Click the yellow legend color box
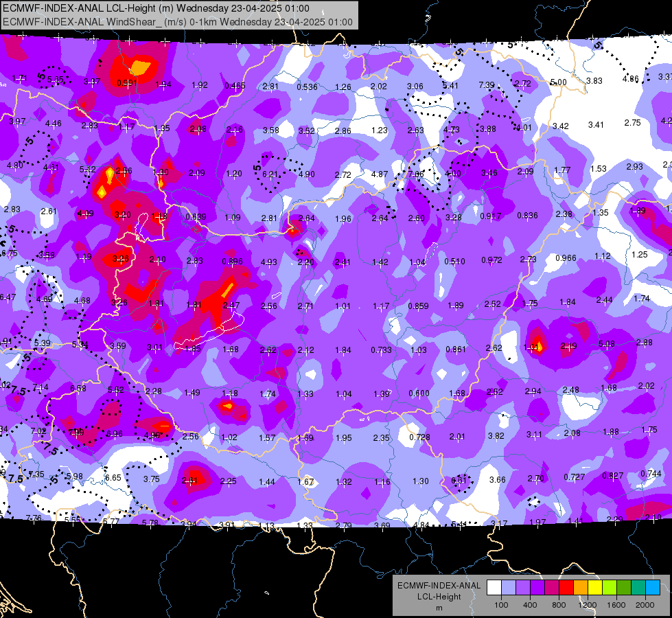Image resolution: width=672 pixels, height=618 pixels. [x=595, y=588]
